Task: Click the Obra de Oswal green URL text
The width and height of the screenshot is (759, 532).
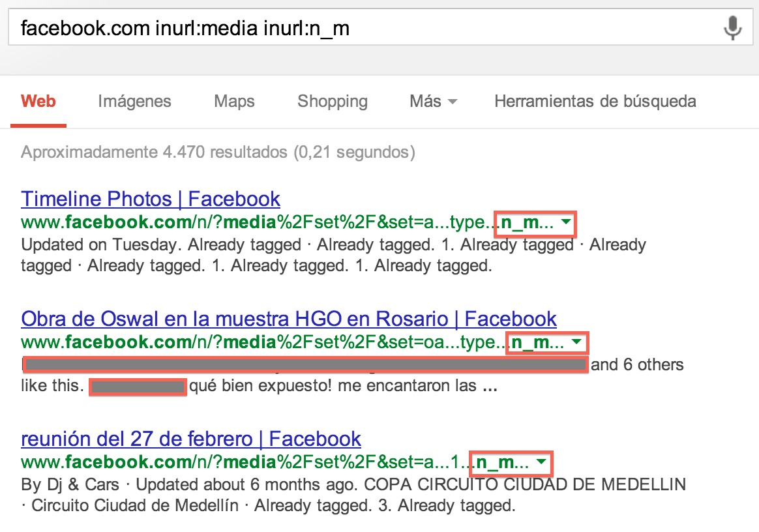Action: pos(292,342)
